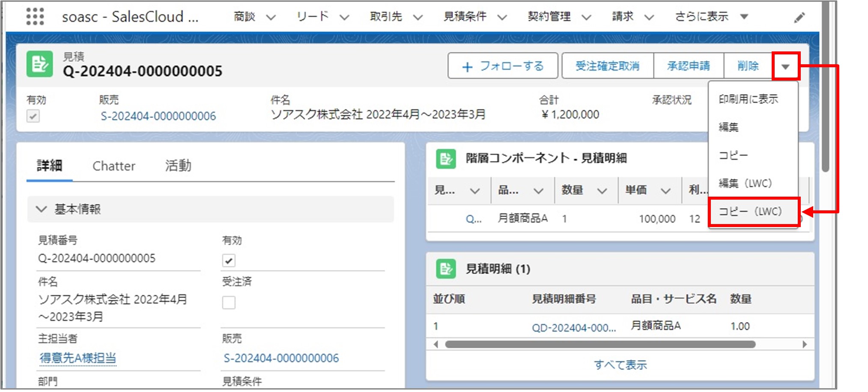The width and height of the screenshot is (868, 392).
Task: Open the 商談 navigation tab
Action: [245, 17]
